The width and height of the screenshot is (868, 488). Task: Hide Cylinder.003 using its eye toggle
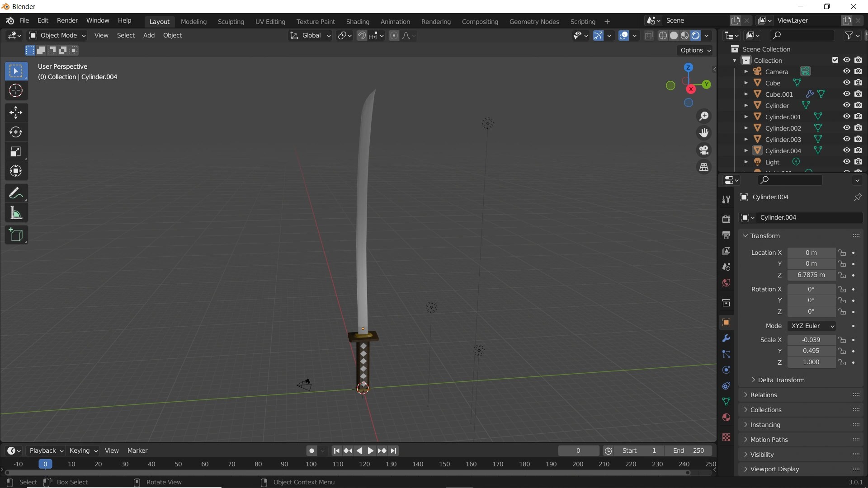846,139
